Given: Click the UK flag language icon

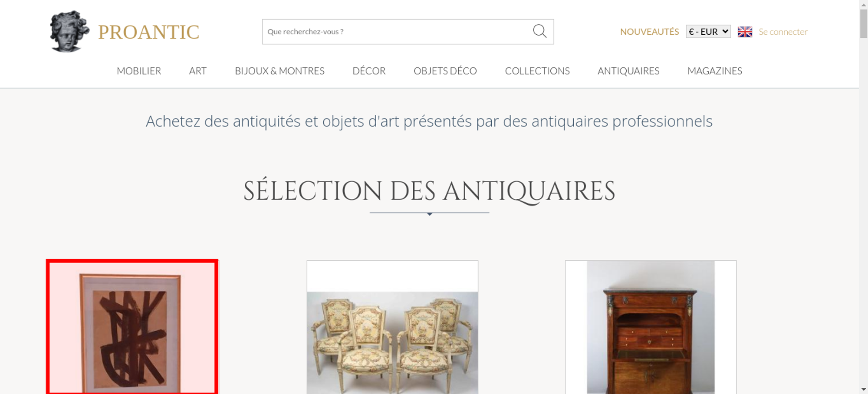Looking at the screenshot, I should pyautogui.click(x=745, y=32).
